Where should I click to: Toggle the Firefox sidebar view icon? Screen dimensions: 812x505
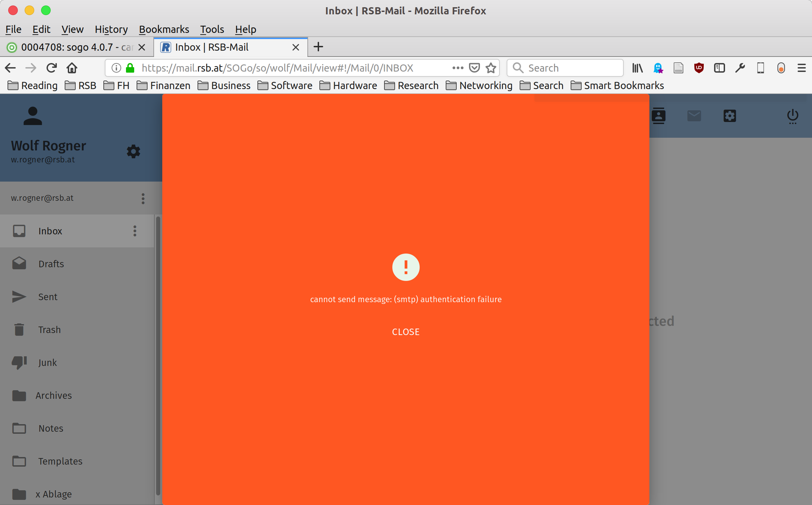point(719,68)
